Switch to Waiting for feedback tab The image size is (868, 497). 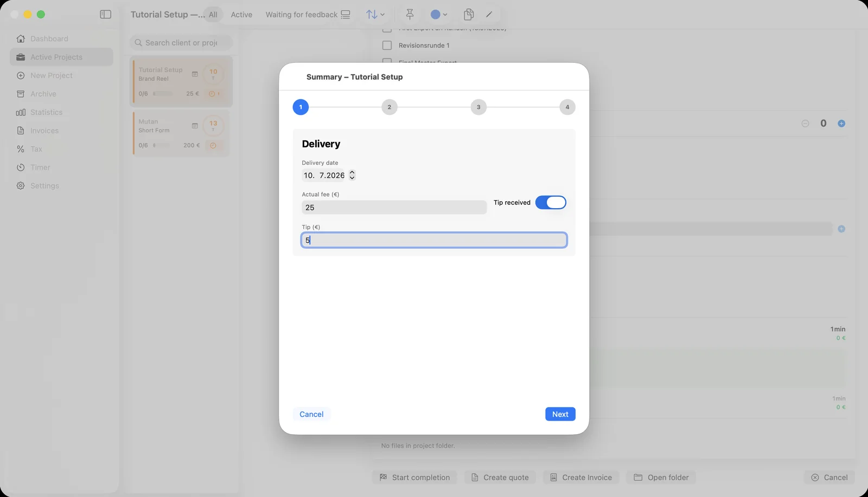pos(302,15)
